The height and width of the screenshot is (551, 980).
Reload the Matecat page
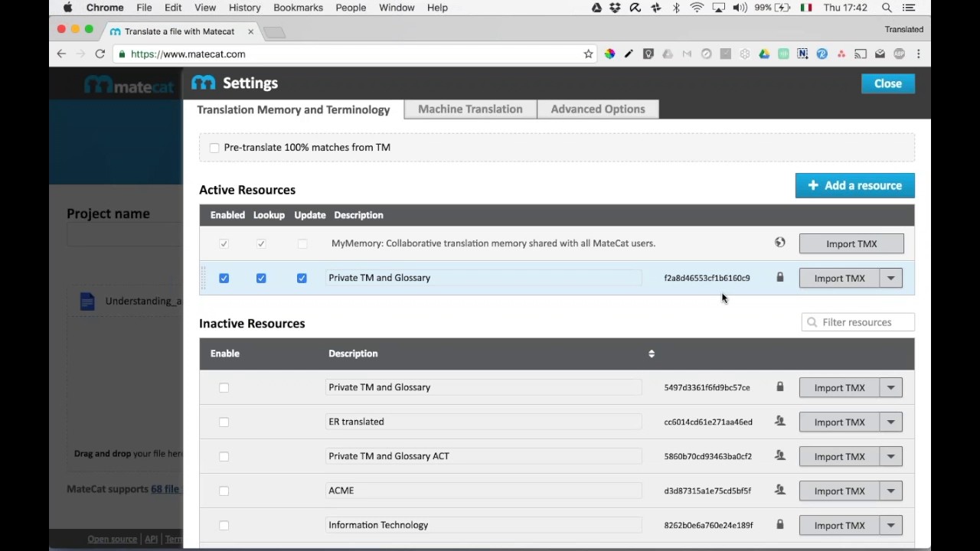[x=100, y=54]
